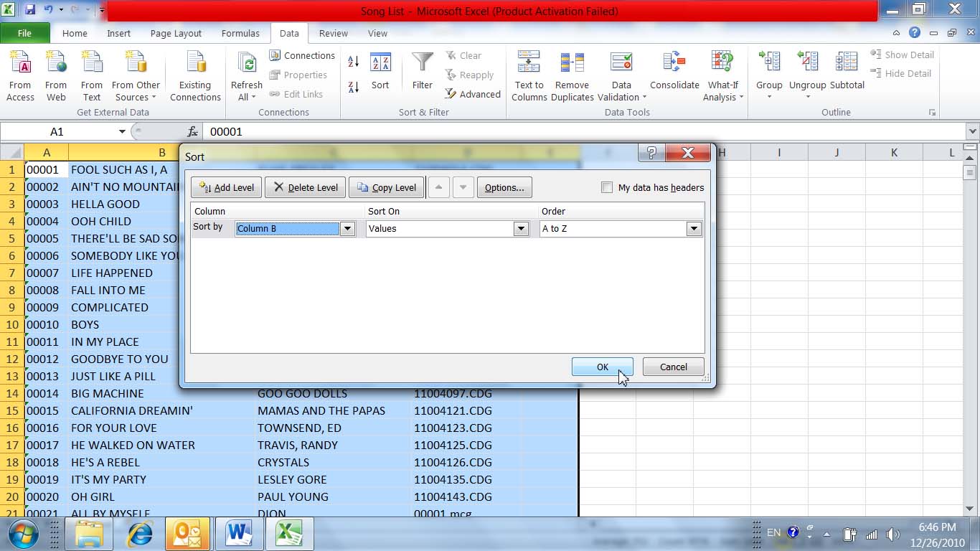Click the Sort Z to A icon
The image size is (980, 551).
tap(353, 87)
